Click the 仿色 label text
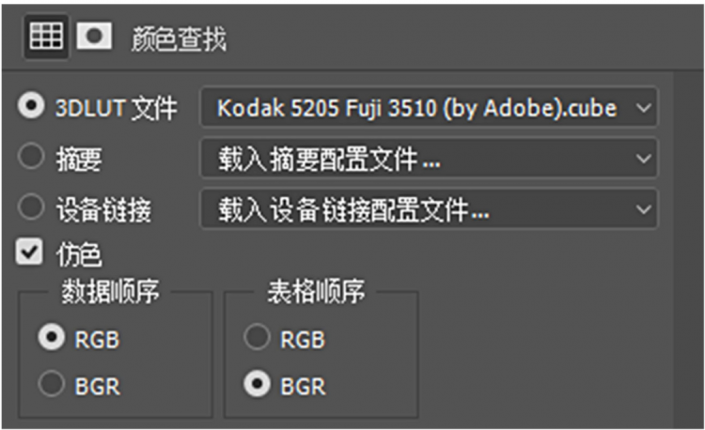 tap(79, 254)
